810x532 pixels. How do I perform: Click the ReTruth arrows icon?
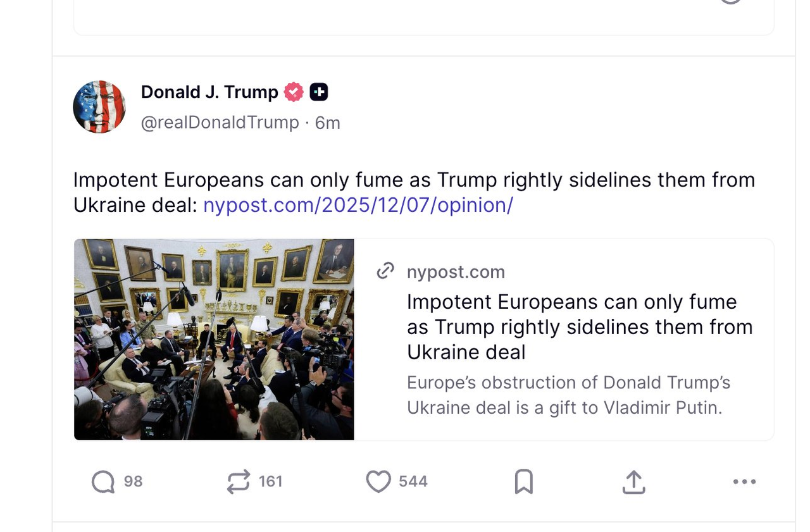(239, 482)
